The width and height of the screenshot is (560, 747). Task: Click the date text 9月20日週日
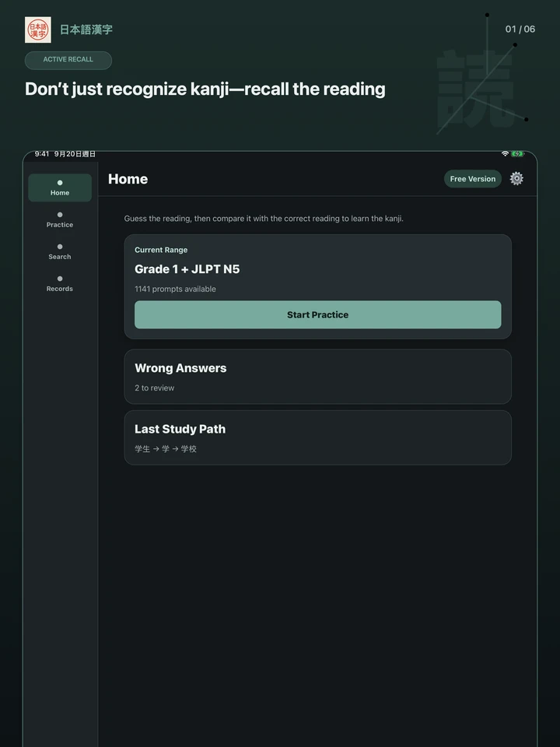(x=75, y=154)
